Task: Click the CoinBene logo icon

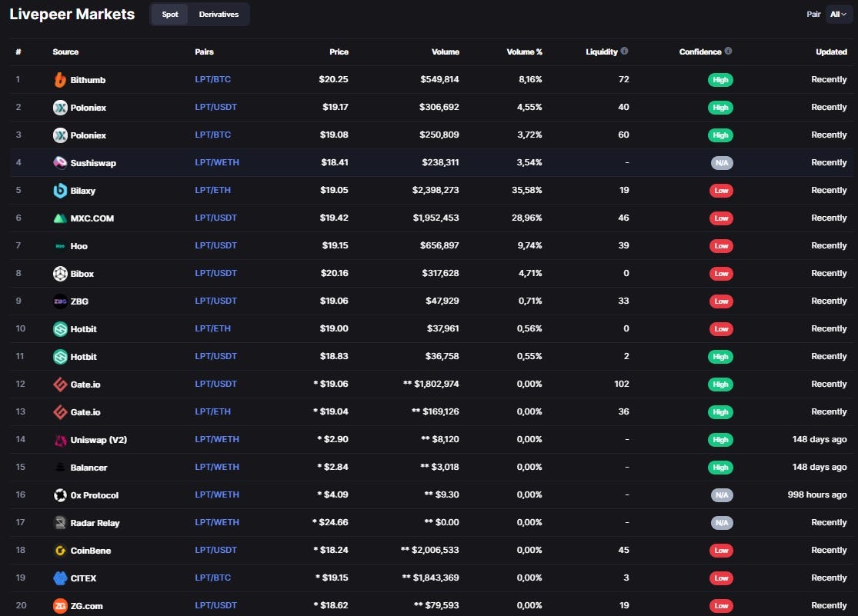Action: (60, 551)
